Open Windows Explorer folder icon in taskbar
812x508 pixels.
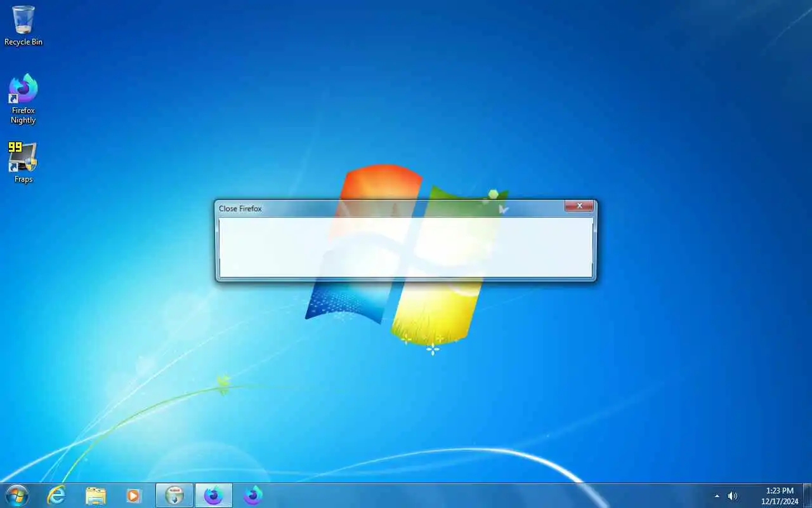pos(96,495)
